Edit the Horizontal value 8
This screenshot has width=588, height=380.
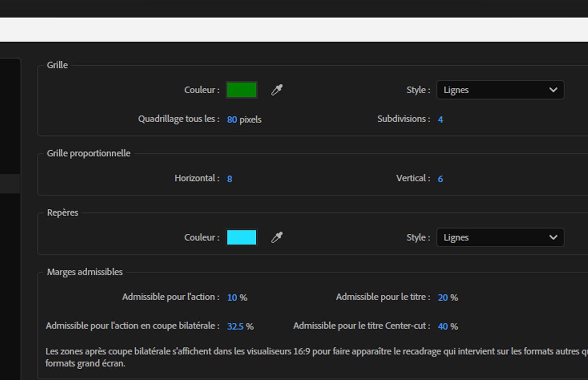(x=230, y=179)
